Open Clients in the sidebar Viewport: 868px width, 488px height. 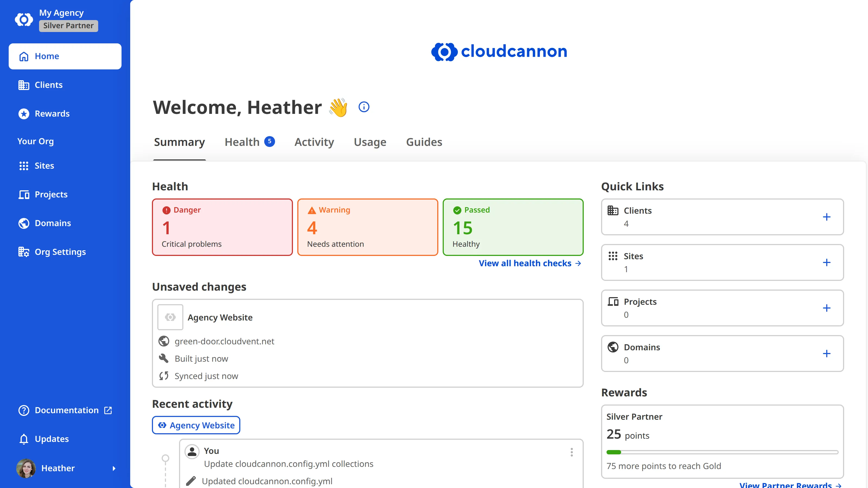pyautogui.click(x=65, y=85)
